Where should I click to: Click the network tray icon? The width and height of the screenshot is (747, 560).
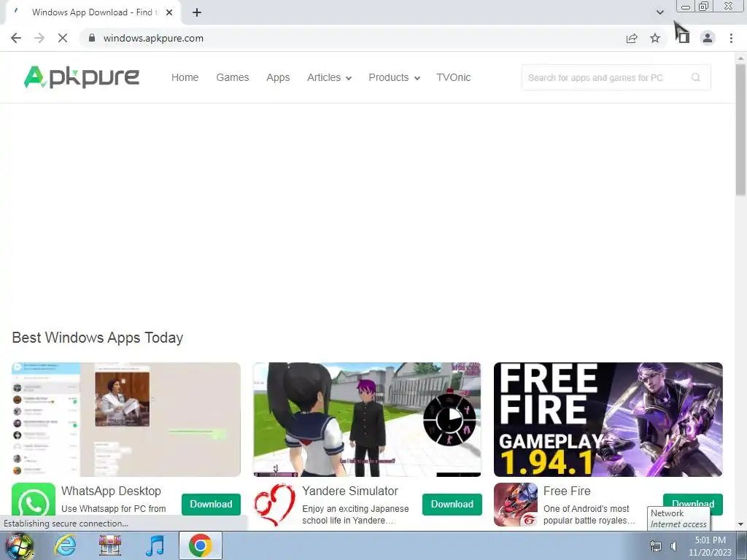(656, 547)
